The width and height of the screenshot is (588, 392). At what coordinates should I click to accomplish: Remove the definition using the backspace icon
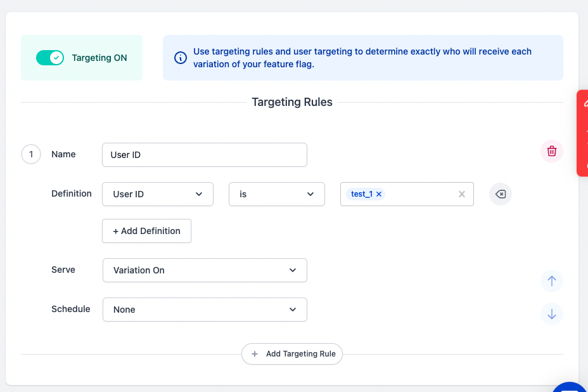click(x=500, y=194)
